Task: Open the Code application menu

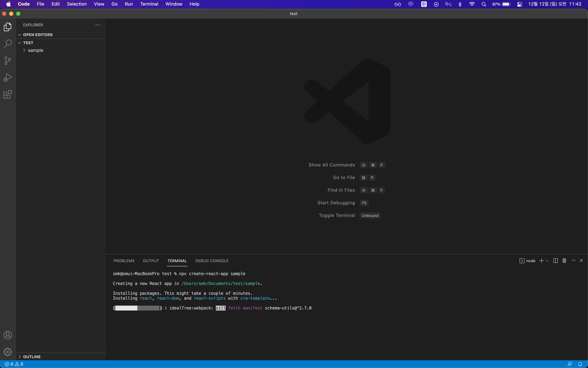Action: tap(24, 4)
